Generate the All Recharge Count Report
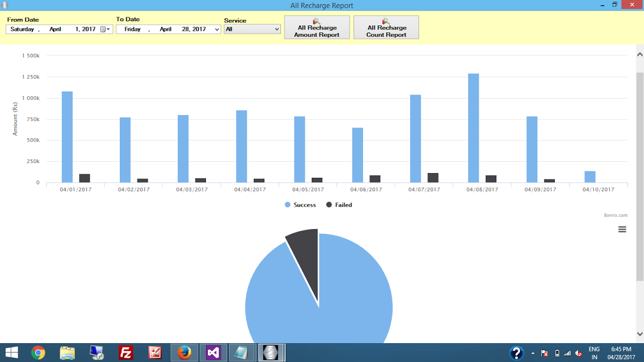644x362 pixels. point(386,28)
